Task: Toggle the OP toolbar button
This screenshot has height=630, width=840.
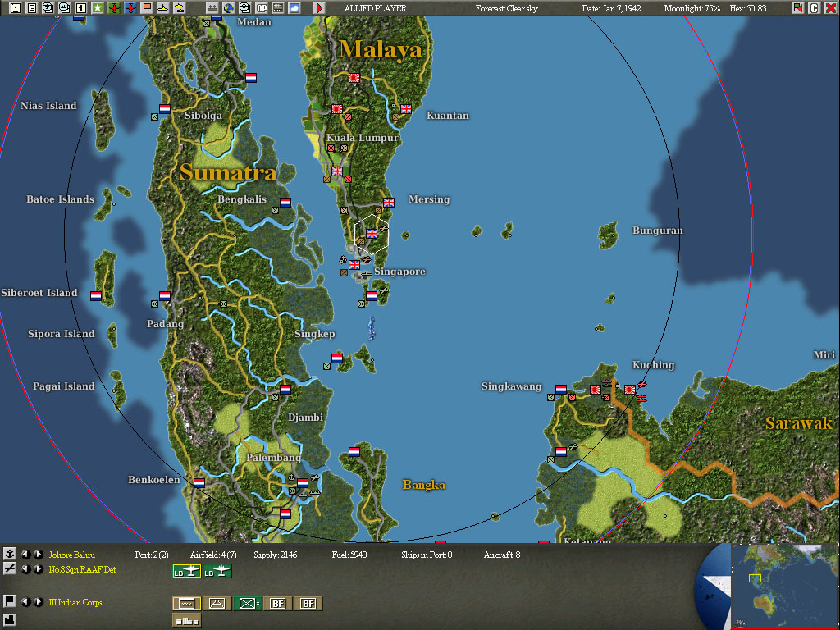Action: 262,8
